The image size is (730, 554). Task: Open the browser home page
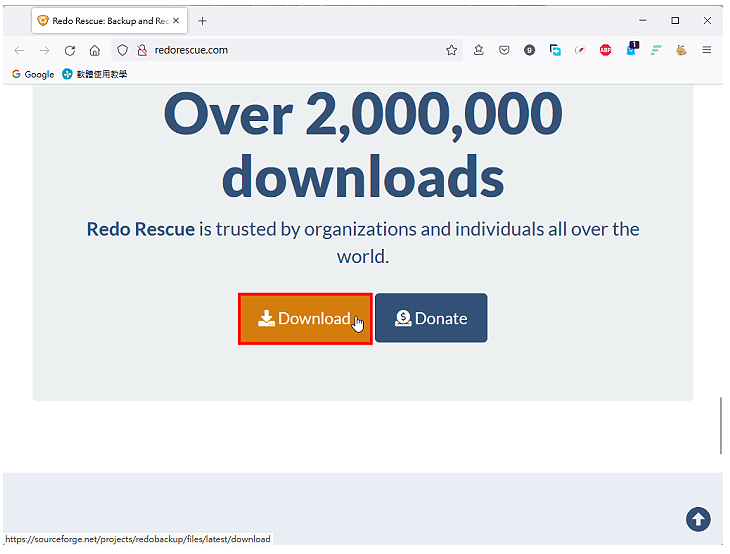pyautogui.click(x=95, y=50)
